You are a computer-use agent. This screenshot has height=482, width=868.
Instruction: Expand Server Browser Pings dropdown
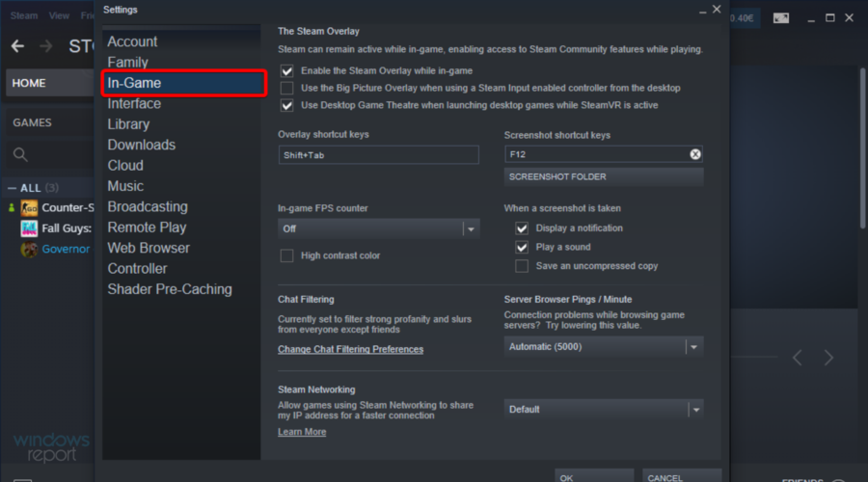(693, 347)
